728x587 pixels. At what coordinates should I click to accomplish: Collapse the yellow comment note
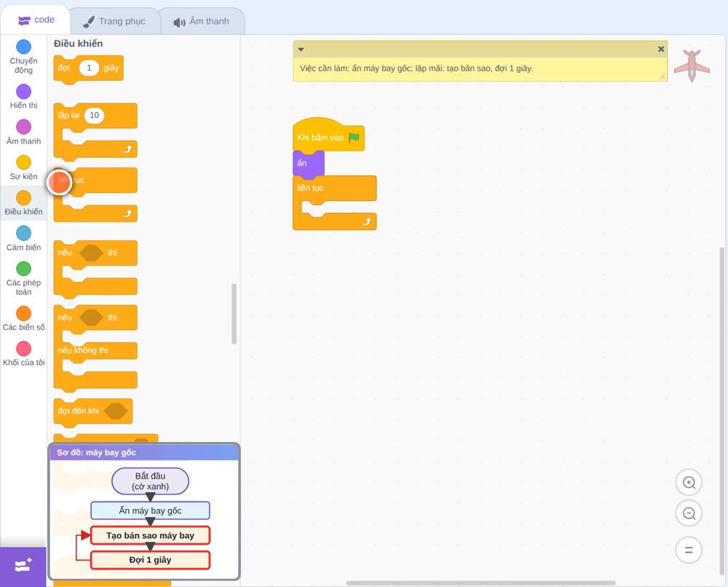click(301, 50)
